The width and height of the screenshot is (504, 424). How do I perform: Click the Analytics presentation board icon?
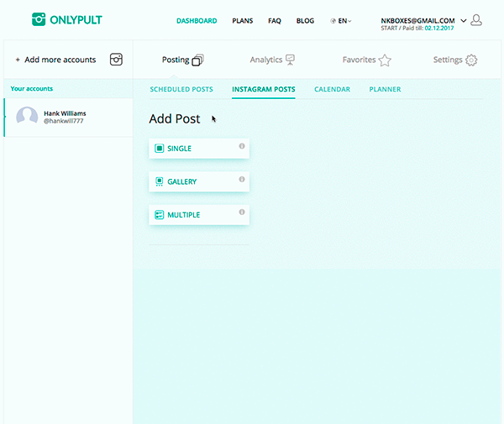pyautogui.click(x=291, y=60)
